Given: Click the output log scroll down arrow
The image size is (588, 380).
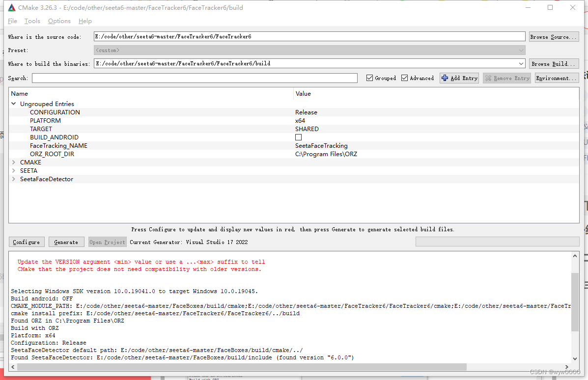Looking at the screenshot, I should click(x=575, y=358).
